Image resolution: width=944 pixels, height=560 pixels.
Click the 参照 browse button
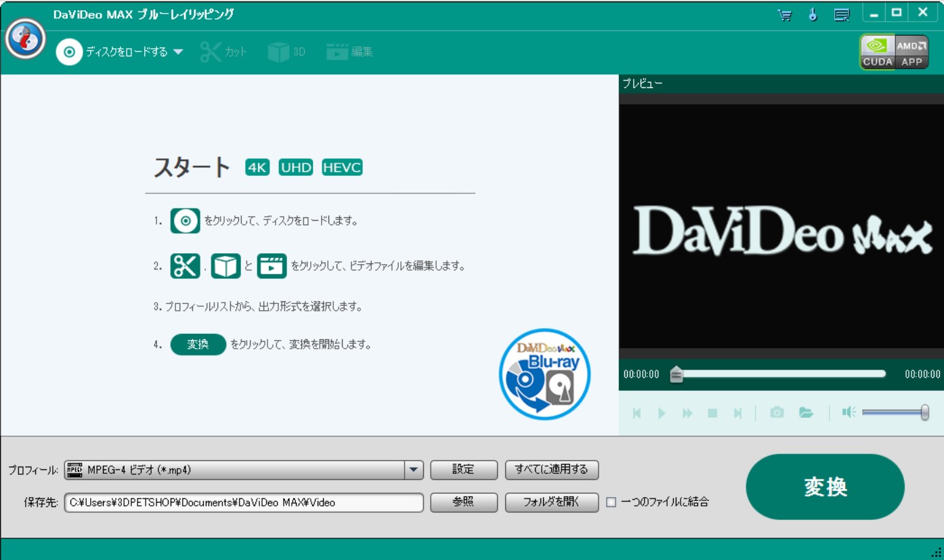click(x=464, y=502)
